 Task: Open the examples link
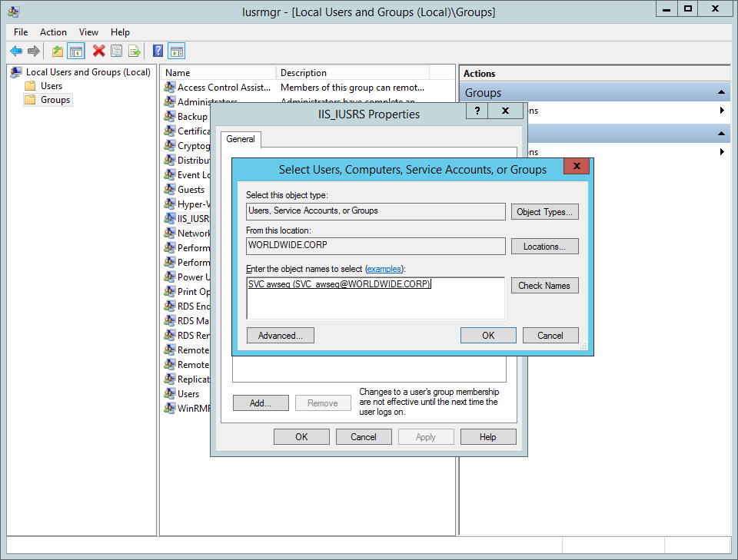pyautogui.click(x=384, y=269)
